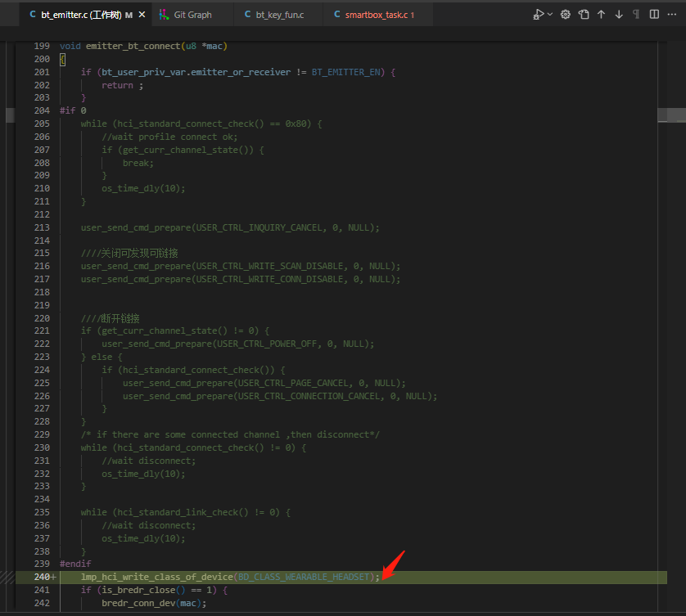The height and width of the screenshot is (616, 686).
Task: Click the Open File icon
Action: [584, 15]
